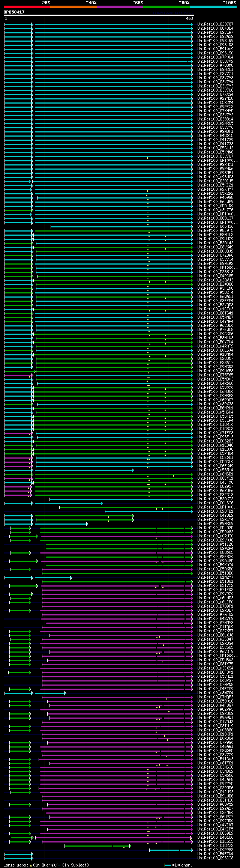The image size is (240, 868).
Task: Click the cyan ~100% identity legend segment
Action: [213, 7]
